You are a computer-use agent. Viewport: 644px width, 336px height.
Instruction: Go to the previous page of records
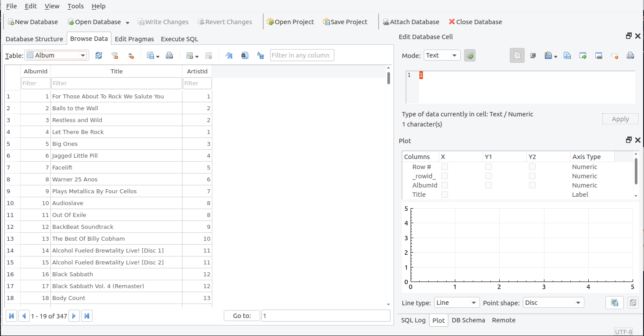(24, 316)
